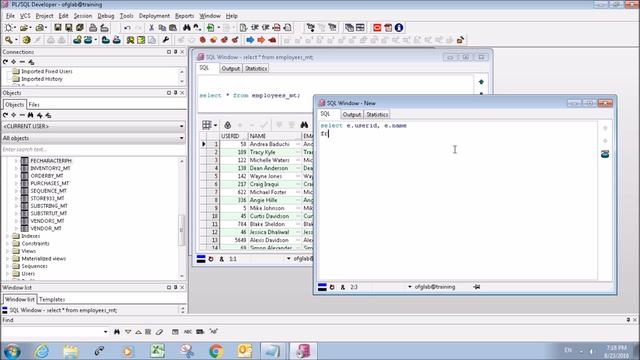The height and width of the screenshot is (360, 640).
Task: Toggle the pin icon in the New SQL window status bar
Action: click(x=476, y=287)
